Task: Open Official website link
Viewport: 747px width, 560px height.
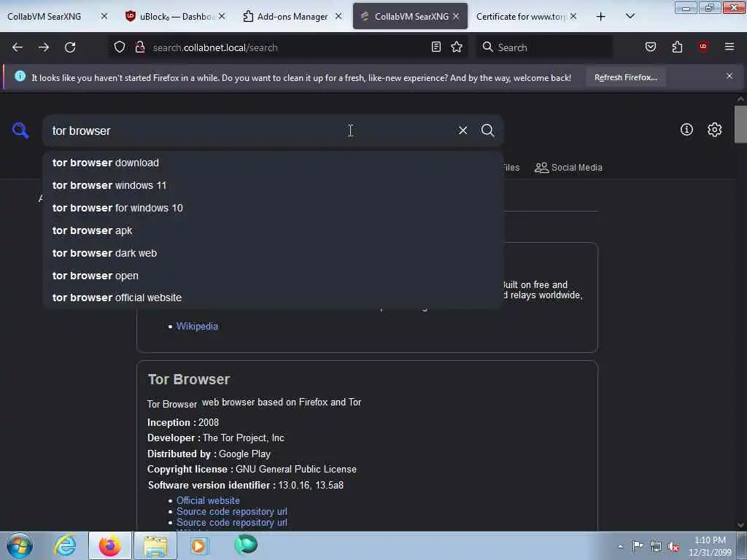Action: pyautogui.click(x=208, y=500)
